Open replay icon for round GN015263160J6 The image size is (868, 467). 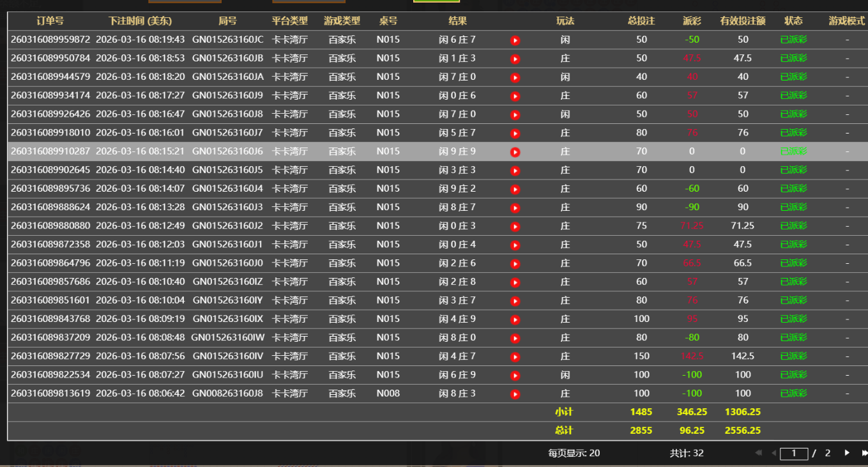(x=515, y=152)
